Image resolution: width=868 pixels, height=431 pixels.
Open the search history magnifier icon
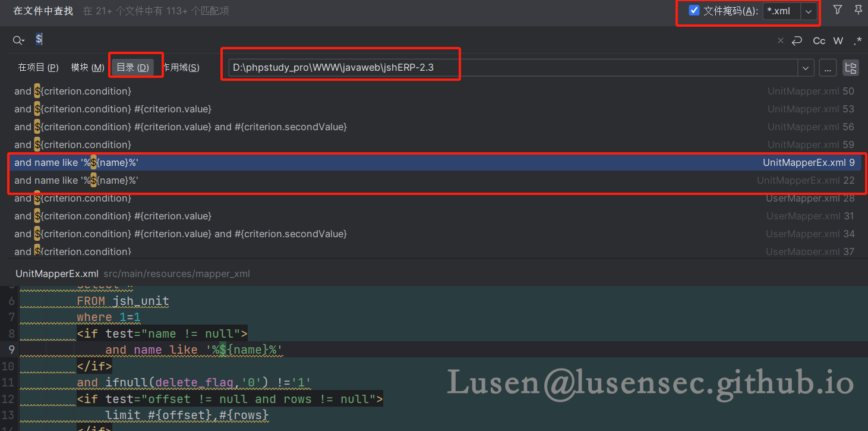coord(18,40)
